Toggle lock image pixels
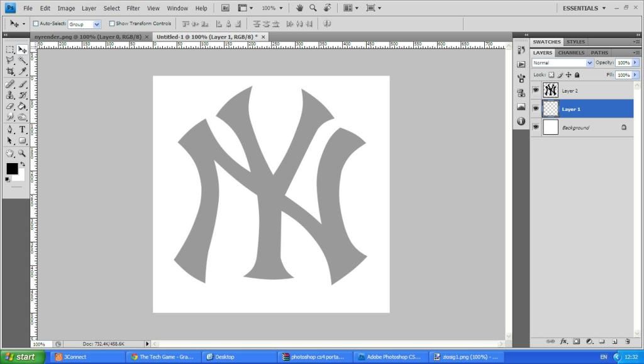The width and height of the screenshot is (644, 364). tap(560, 75)
